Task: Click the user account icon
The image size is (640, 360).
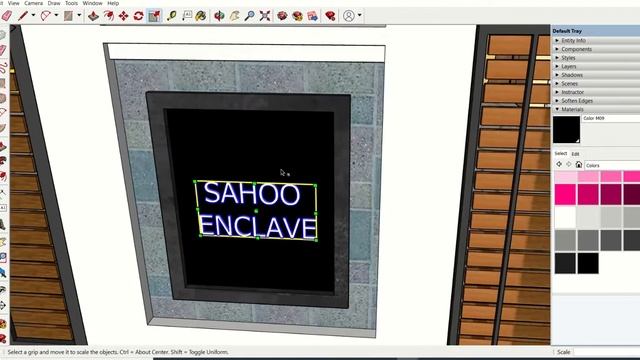Action: coord(349,16)
